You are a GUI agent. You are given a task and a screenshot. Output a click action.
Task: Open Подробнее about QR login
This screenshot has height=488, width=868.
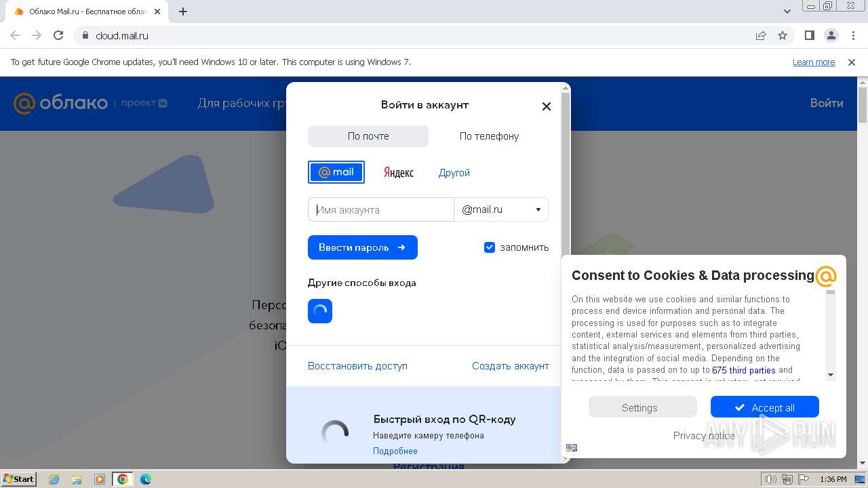coord(395,451)
